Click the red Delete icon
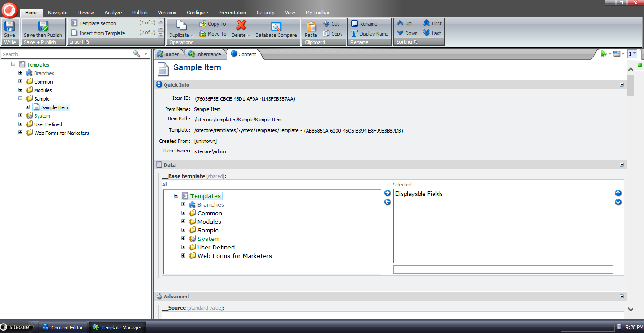 click(x=241, y=26)
